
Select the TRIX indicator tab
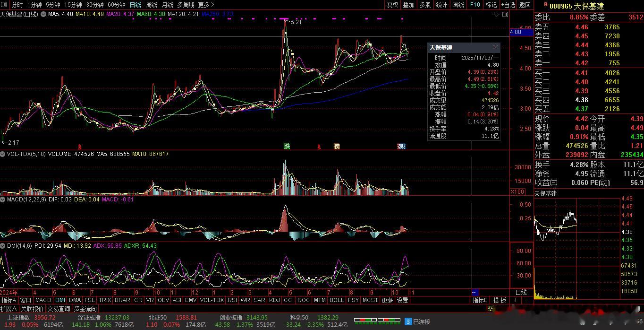click(x=105, y=300)
